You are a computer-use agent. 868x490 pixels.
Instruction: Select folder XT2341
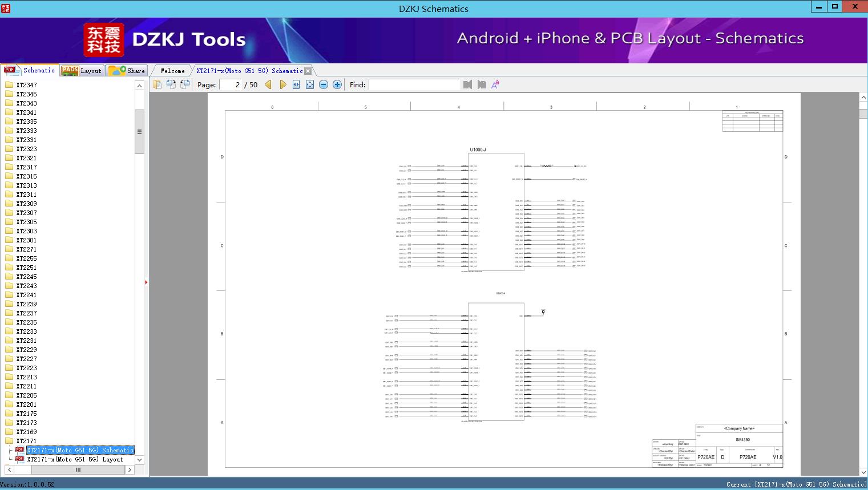[26, 112]
